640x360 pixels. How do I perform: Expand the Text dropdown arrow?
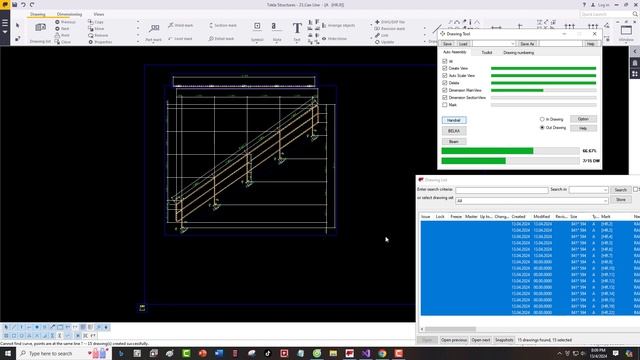[297, 42]
